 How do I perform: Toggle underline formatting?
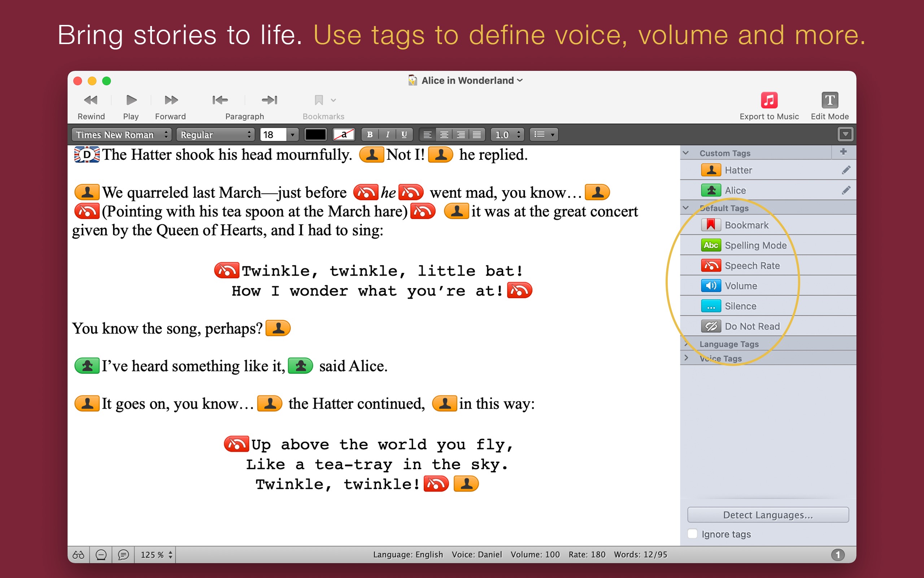(404, 134)
